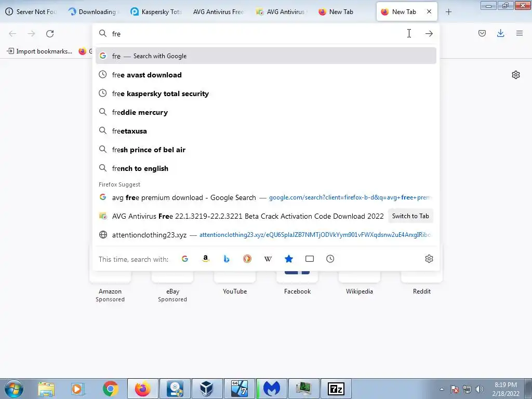Switch to AVG Antivirus Free tab without favicon
The image size is (532, 399).
tap(219, 12)
